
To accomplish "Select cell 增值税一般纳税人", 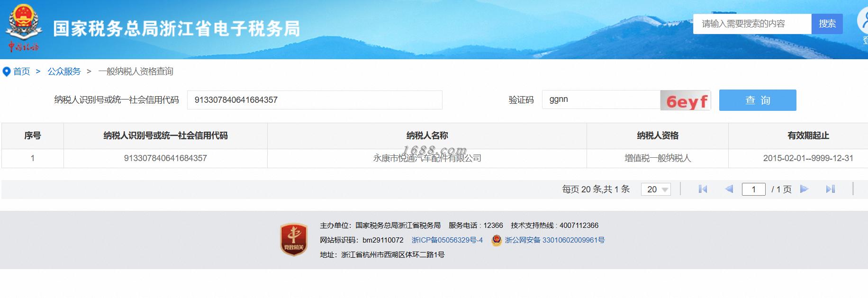I will tap(658, 158).
